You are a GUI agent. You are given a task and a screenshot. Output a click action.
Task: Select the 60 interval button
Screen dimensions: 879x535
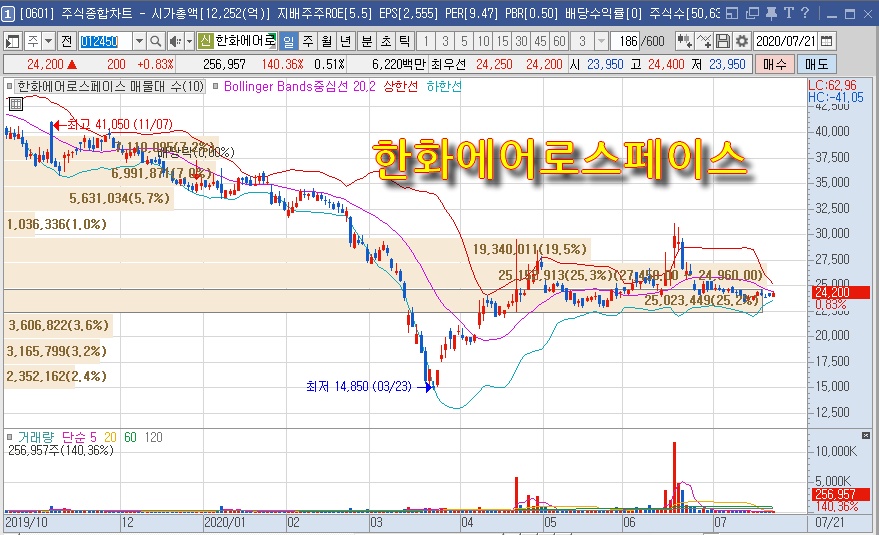click(x=559, y=41)
